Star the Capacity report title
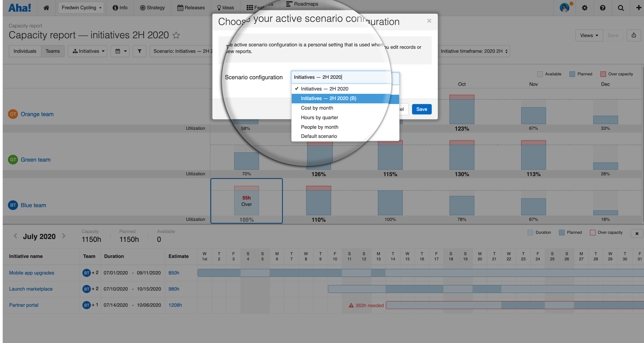Viewport: 644px width, 343px height. pyautogui.click(x=176, y=35)
